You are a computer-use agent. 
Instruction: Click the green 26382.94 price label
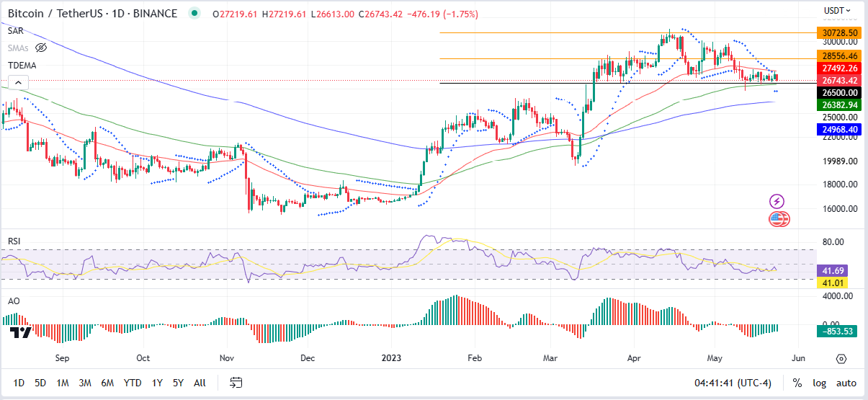click(840, 105)
